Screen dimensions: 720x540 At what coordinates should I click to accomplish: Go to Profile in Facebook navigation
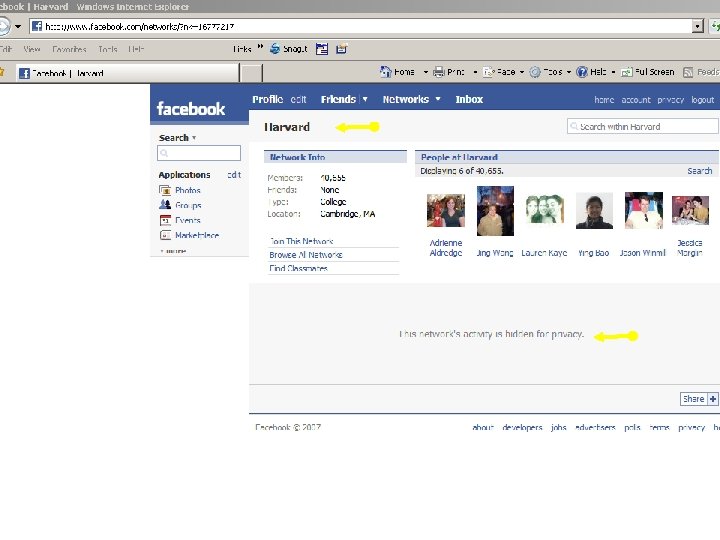coord(267,99)
